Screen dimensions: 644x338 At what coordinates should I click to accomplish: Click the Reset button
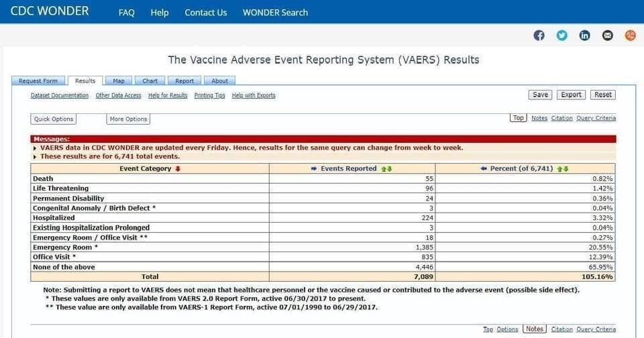pyautogui.click(x=603, y=95)
